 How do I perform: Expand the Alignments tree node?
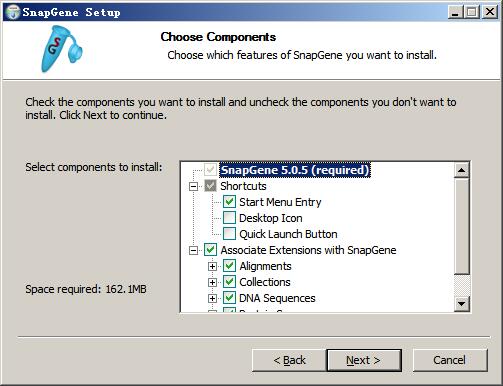click(212, 266)
